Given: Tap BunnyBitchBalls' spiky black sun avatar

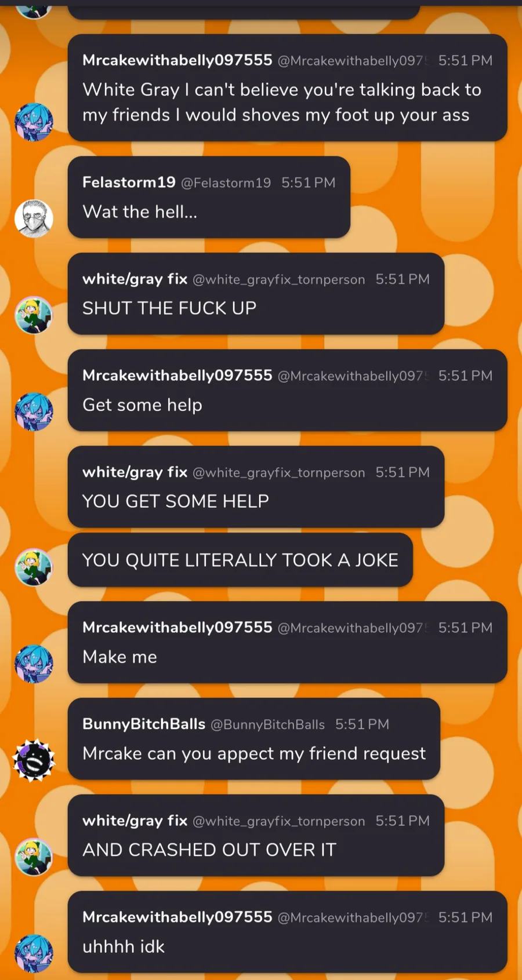Looking at the screenshot, I should click(34, 760).
